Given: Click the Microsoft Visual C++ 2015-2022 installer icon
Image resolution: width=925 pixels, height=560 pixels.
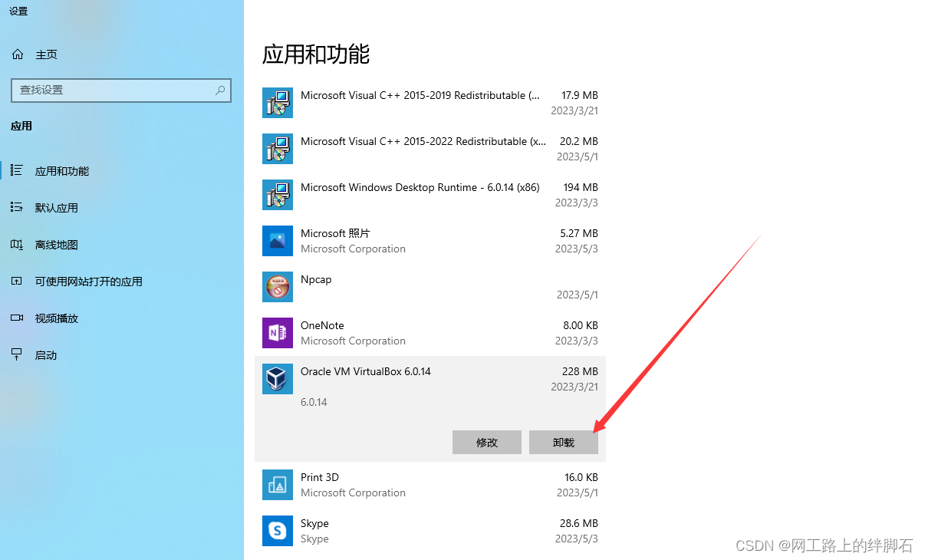Looking at the screenshot, I should click(278, 149).
